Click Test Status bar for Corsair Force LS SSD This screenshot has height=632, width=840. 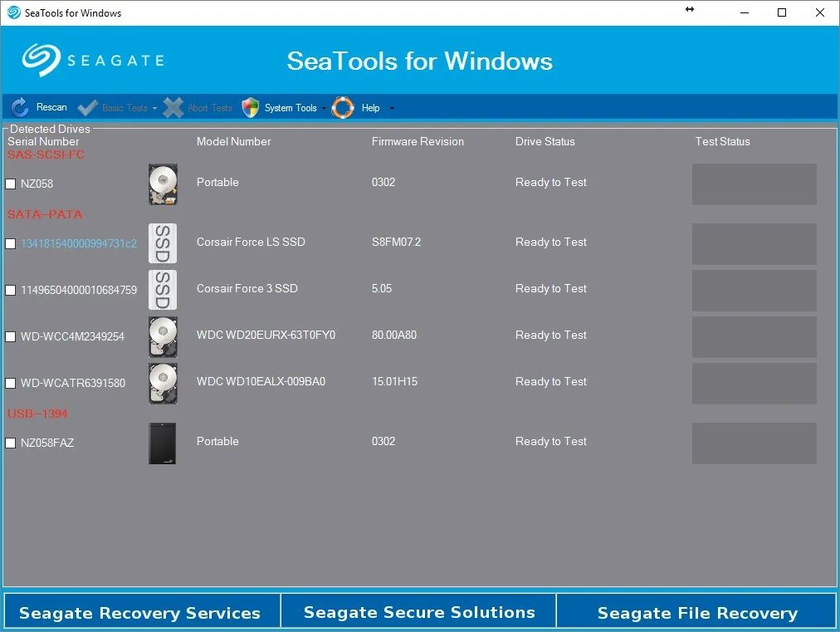click(x=755, y=244)
